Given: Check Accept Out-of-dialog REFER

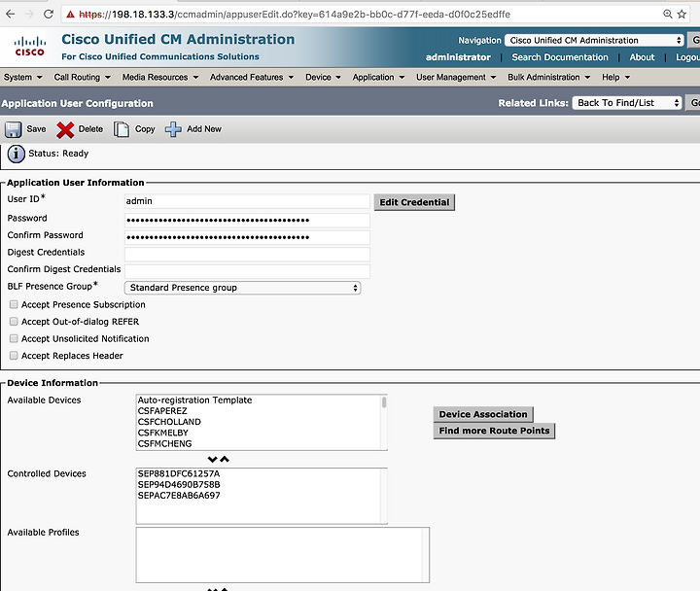Looking at the screenshot, I should pyautogui.click(x=14, y=322).
